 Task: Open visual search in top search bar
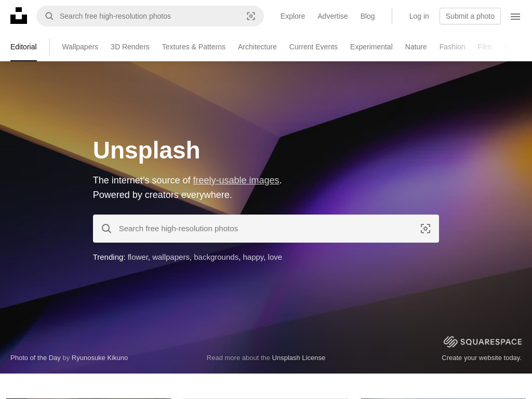point(251,16)
